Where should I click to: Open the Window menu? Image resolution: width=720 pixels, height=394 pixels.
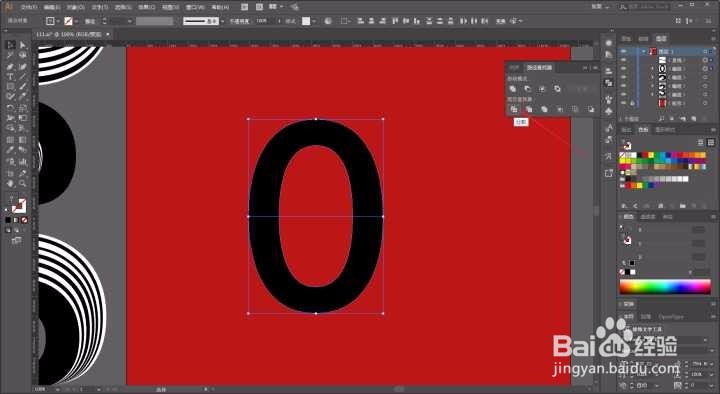[195, 7]
